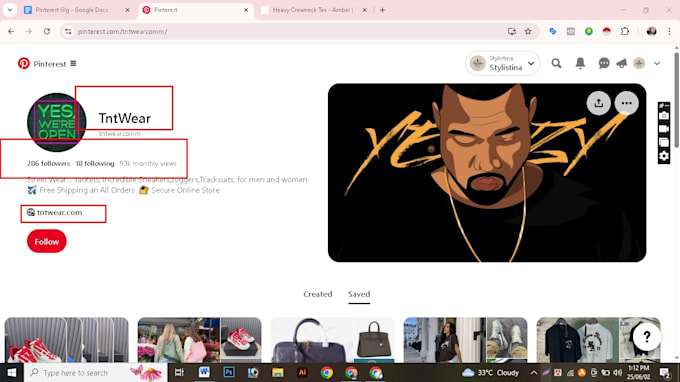The height and width of the screenshot is (382, 680).
Task: Open the three-dots profile options button
Action: pyautogui.click(x=626, y=103)
